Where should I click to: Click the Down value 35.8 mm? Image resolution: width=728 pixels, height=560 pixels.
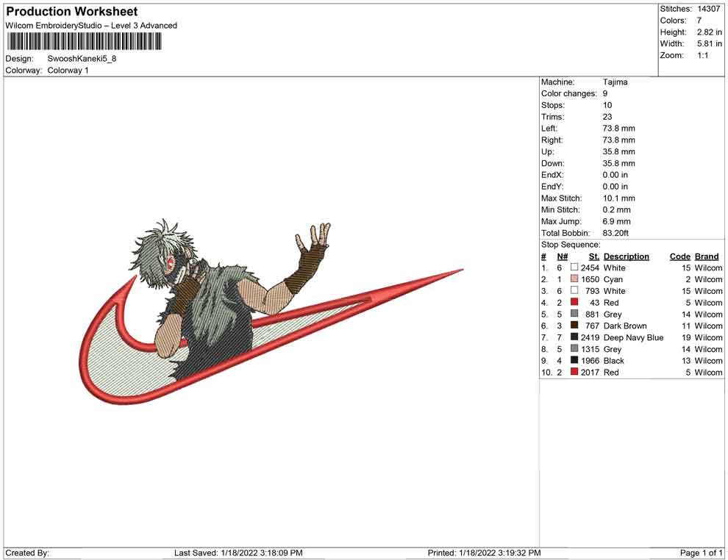click(x=619, y=163)
